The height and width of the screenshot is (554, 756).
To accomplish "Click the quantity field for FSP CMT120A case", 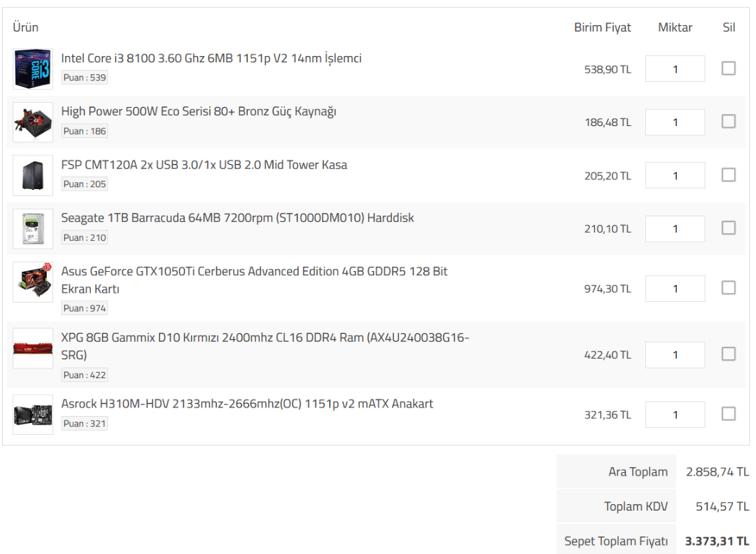I will [675, 175].
